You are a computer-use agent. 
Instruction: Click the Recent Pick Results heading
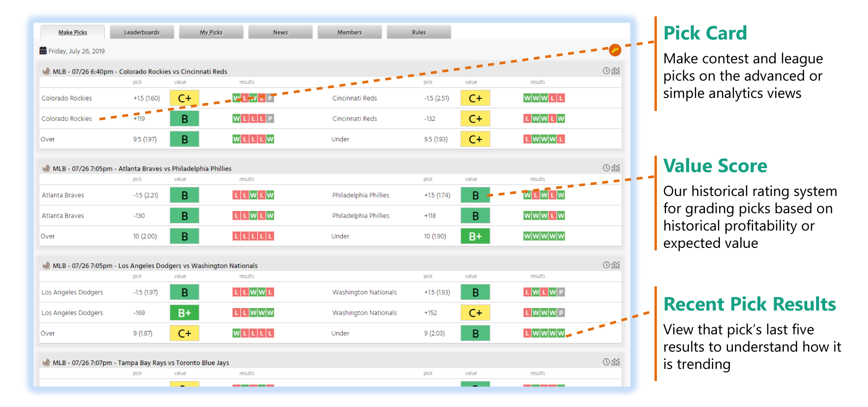pos(750,304)
